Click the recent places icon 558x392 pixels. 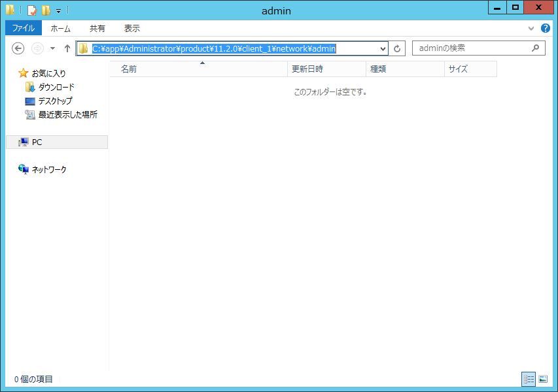point(30,114)
